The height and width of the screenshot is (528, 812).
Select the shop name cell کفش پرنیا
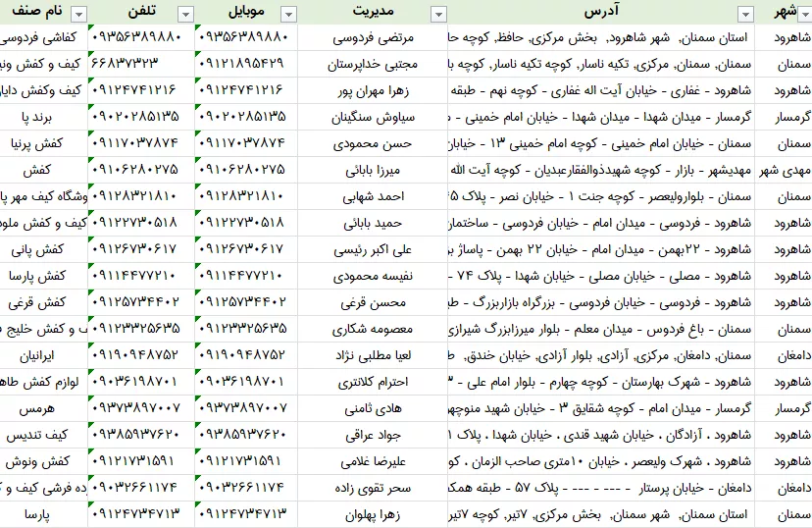pos(44,143)
